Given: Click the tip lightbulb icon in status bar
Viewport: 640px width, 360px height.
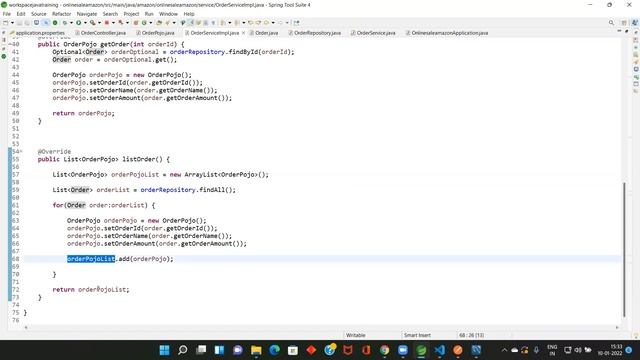Looking at the screenshot, I should 636,336.
